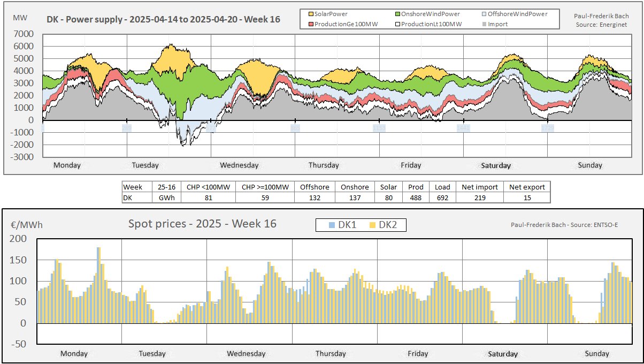The width and height of the screenshot is (644, 364).
Task: Click the Sunday label on spot prices chart
Action: click(596, 353)
